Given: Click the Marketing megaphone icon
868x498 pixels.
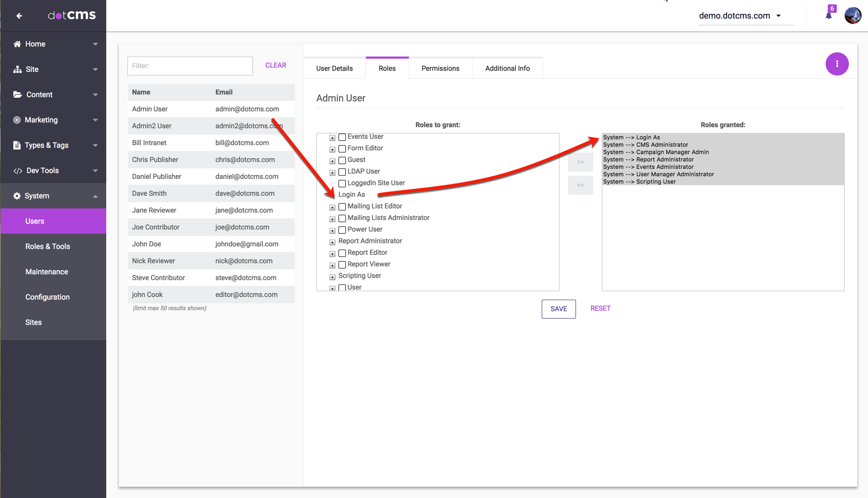Looking at the screenshot, I should coord(17,120).
